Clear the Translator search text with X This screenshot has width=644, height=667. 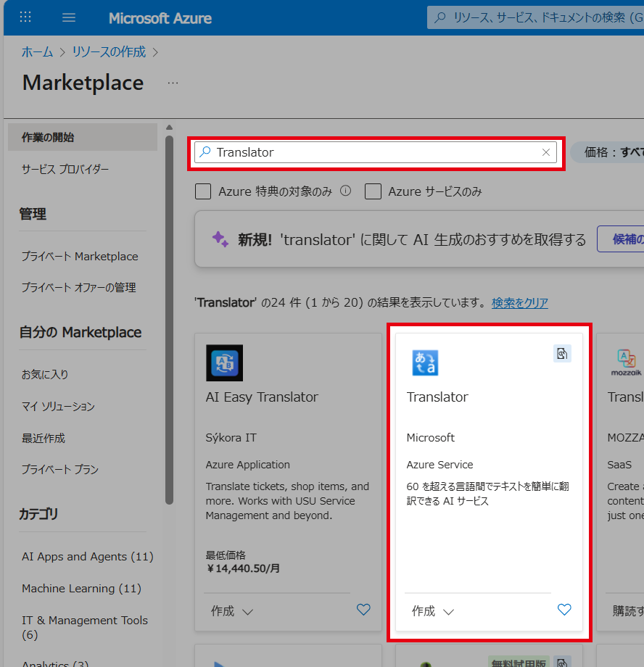[x=546, y=152]
